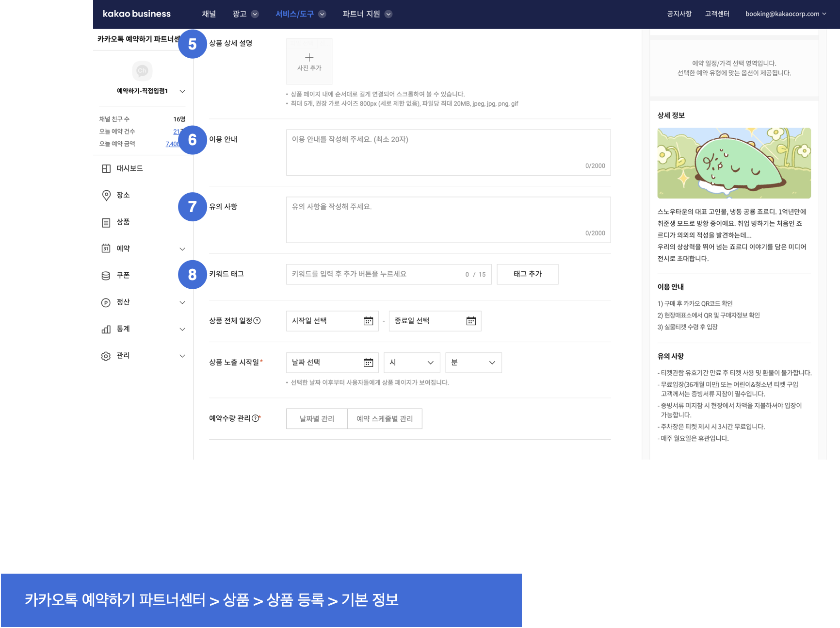This screenshot has width=840, height=628.
Task: Click help icon next to 상품 전체 일정
Action: pos(257,320)
